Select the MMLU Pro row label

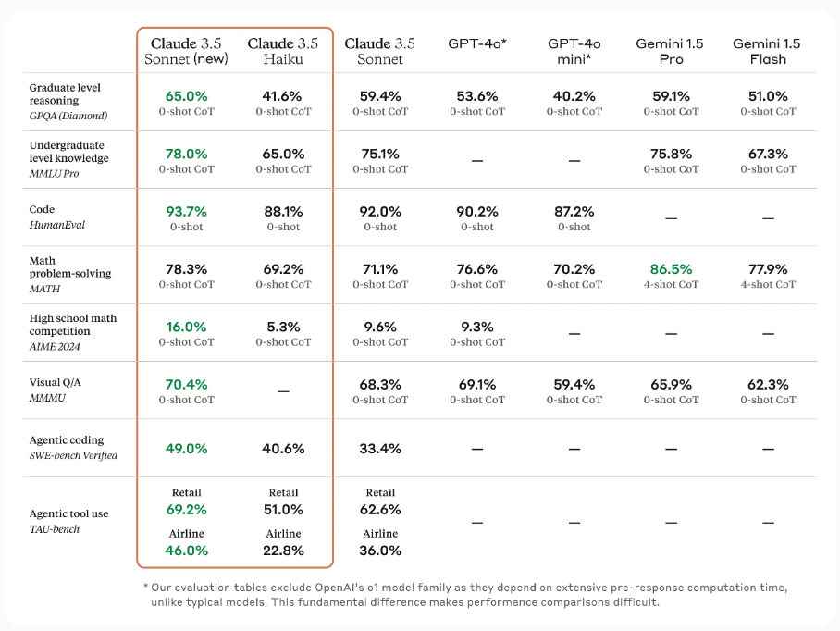click(x=54, y=174)
